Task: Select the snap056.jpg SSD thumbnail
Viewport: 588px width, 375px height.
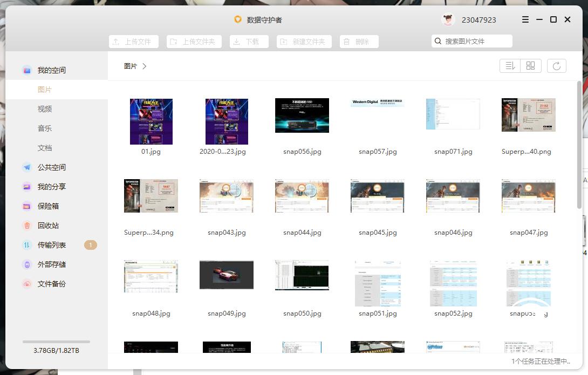Action: 302,115
